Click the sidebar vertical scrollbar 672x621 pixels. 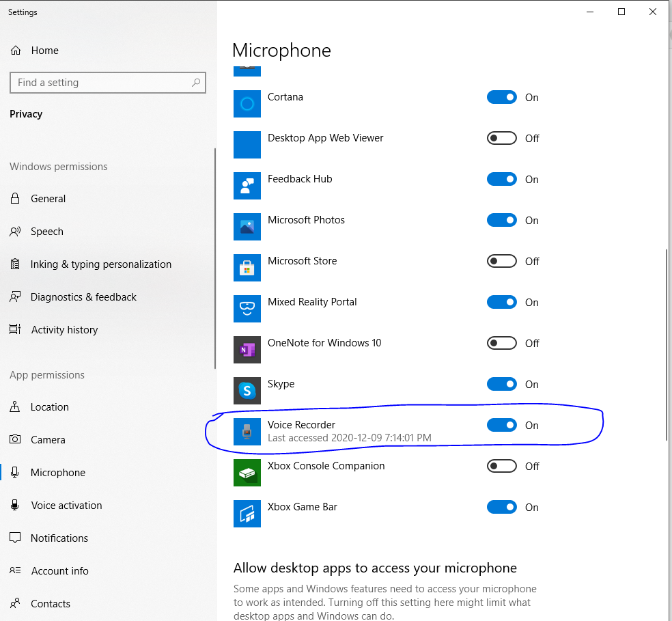pos(214,258)
